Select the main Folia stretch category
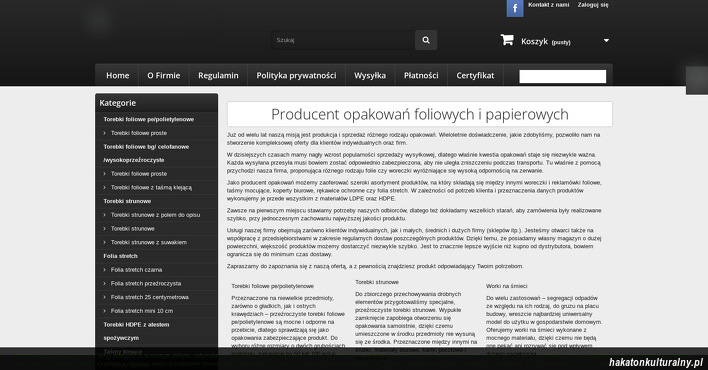708x370 pixels. [120, 256]
